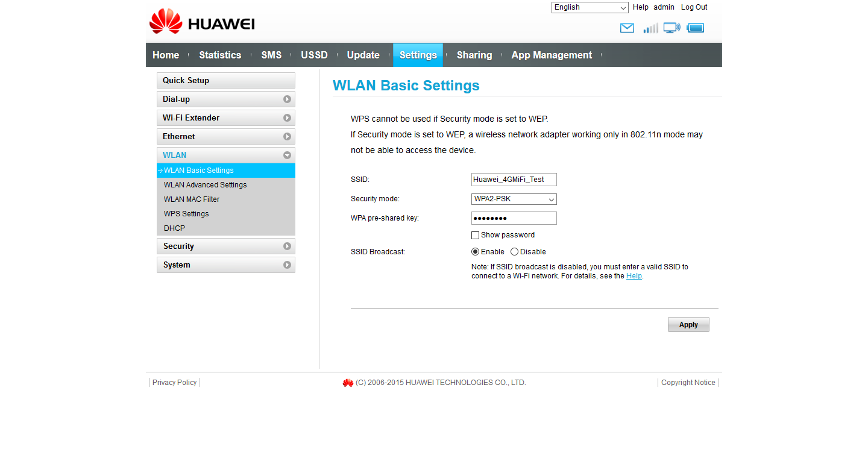Click the battery status icon
Image resolution: width=868 pixels, height=470 pixels.
click(695, 28)
